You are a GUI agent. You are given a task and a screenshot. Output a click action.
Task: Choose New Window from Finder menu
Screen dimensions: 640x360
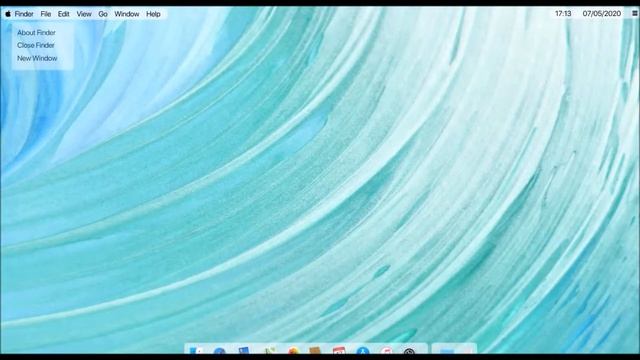[37, 58]
